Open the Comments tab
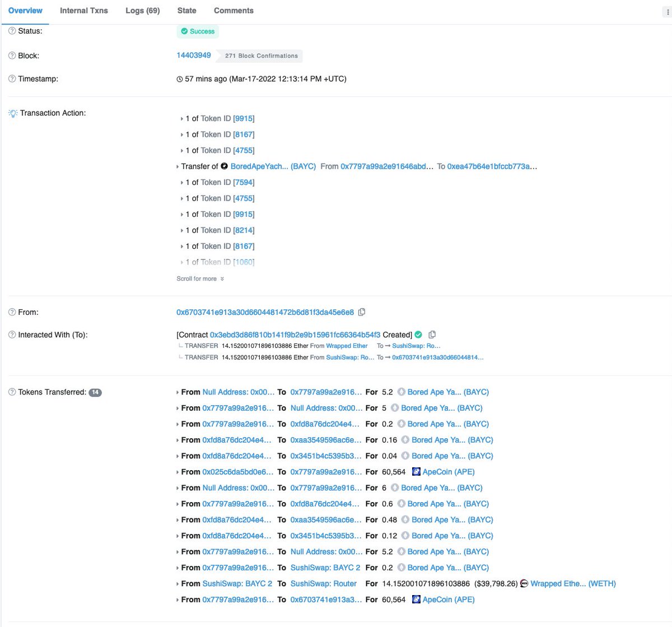The height and width of the screenshot is (627, 672). pyautogui.click(x=234, y=11)
